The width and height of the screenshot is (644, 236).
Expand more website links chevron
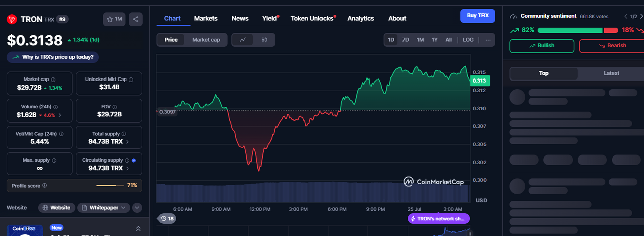pyautogui.click(x=137, y=208)
